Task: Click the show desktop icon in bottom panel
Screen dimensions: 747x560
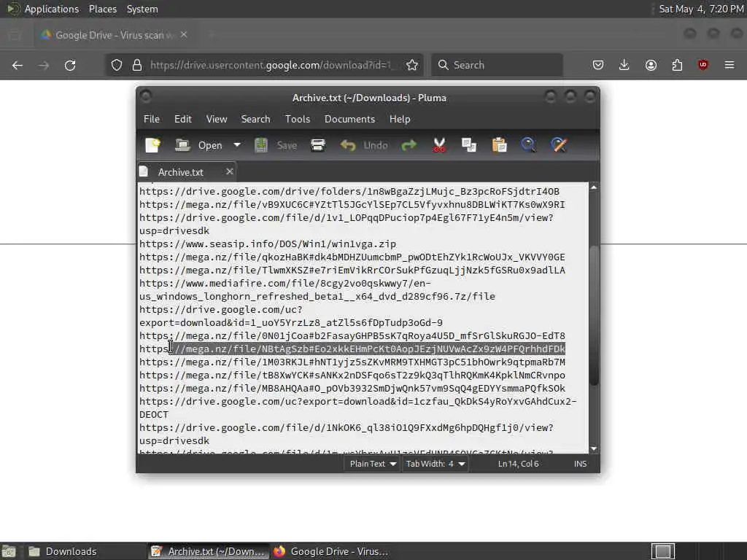Action: [9, 551]
